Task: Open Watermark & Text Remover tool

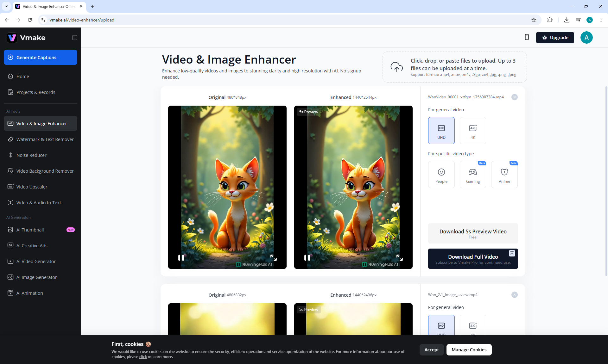Action: pos(45,139)
